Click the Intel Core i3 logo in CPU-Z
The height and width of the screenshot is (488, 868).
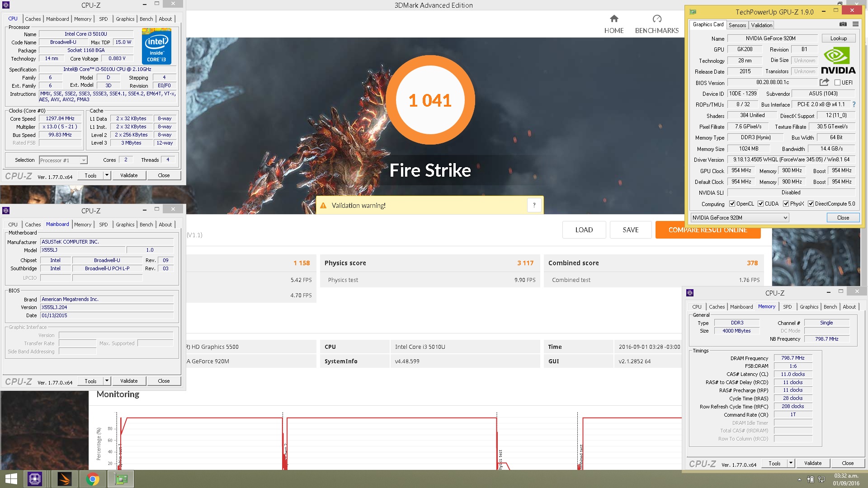156,46
